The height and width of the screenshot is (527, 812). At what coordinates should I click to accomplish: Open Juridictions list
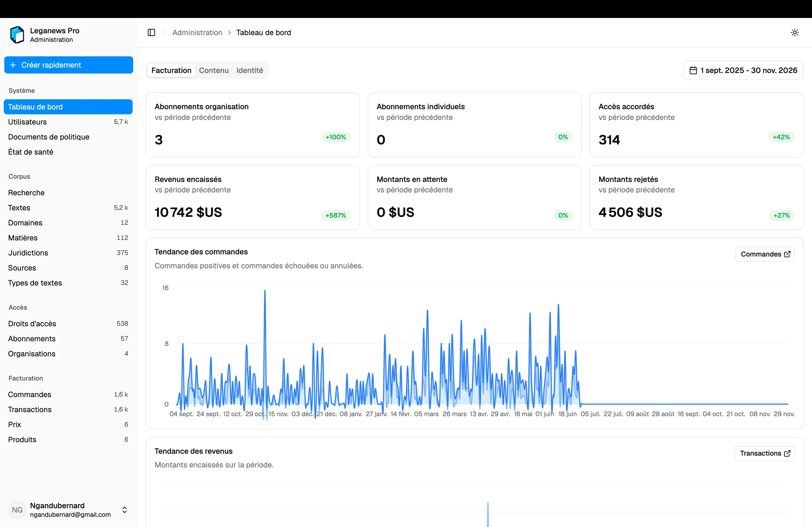(68, 252)
